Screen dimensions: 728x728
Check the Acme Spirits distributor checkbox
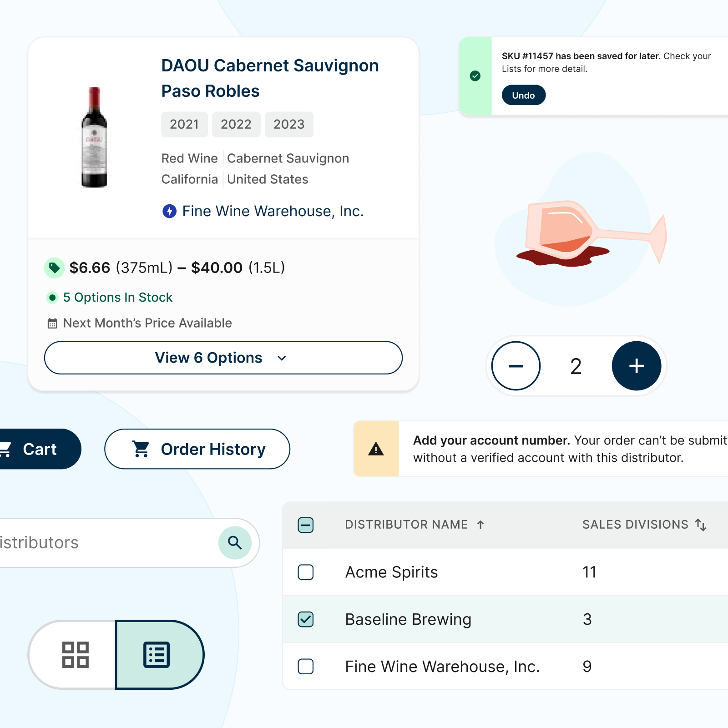pyautogui.click(x=305, y=572)
